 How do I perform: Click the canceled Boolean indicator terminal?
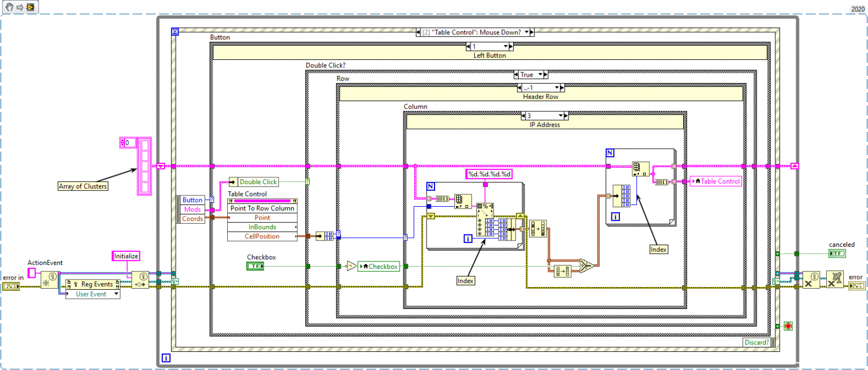(x=837, y=253)
